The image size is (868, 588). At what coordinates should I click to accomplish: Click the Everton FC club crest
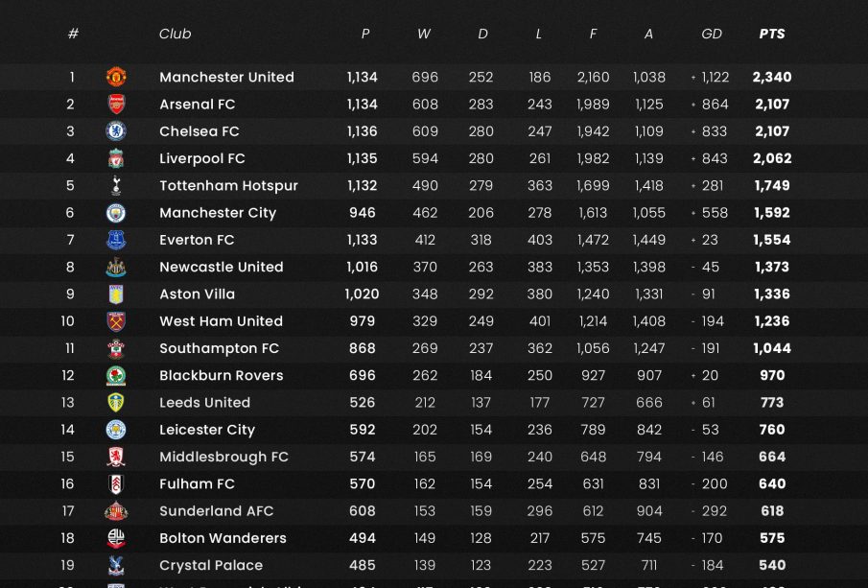point(116,240)
